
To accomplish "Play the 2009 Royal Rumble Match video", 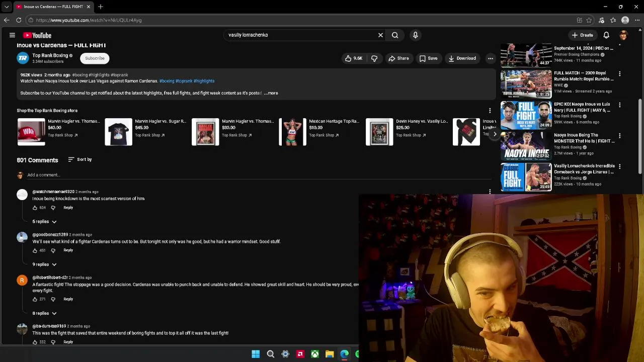I will (526, 84).
